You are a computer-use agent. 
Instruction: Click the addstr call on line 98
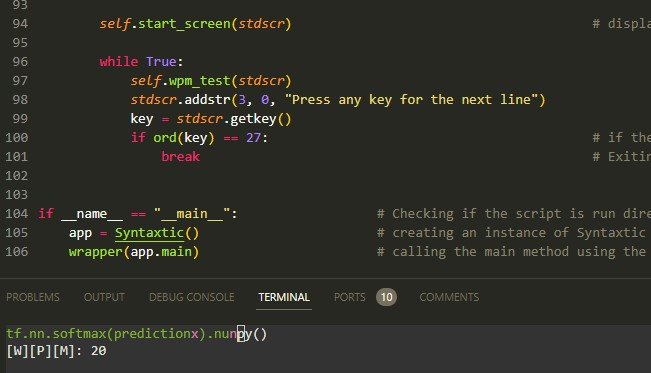(207, 100)
